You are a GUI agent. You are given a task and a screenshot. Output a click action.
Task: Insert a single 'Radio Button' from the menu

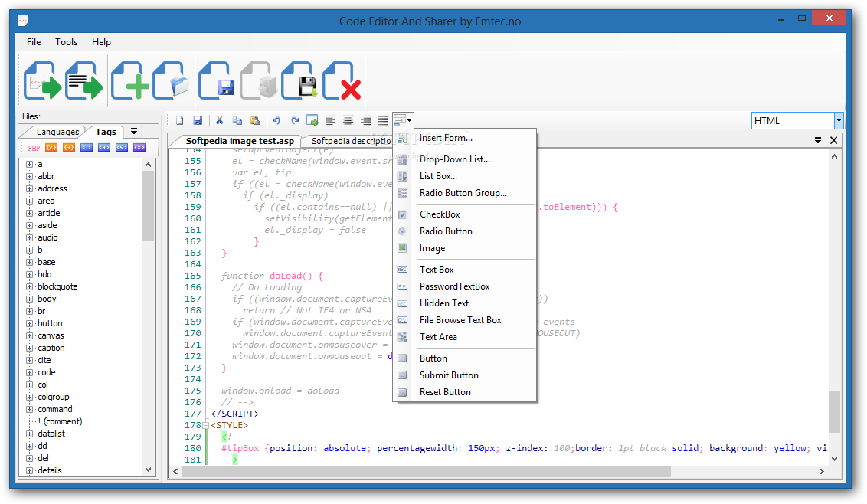tap(464, 231)
